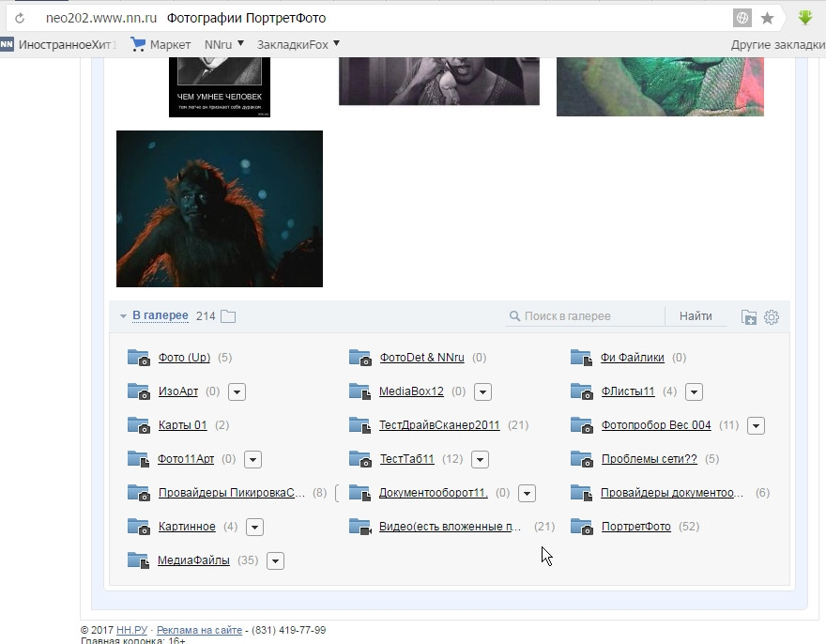Bookmark this page with the star icon
This screenshot has width=826, height=644.
coord(768,19)
